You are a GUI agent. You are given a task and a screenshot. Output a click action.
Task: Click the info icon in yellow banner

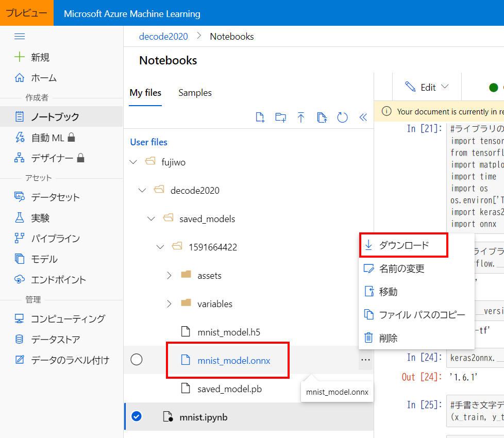coord(387,111)
